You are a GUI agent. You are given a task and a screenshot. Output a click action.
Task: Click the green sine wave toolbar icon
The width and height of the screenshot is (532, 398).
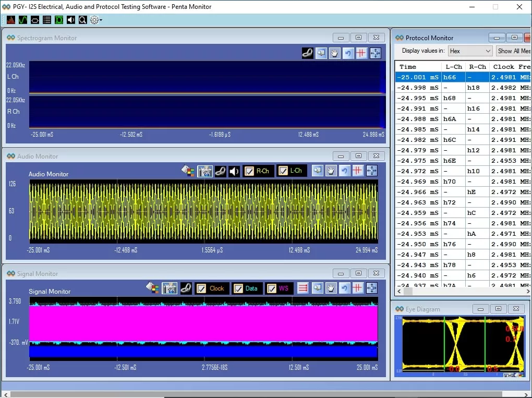[x=23, y=20]
